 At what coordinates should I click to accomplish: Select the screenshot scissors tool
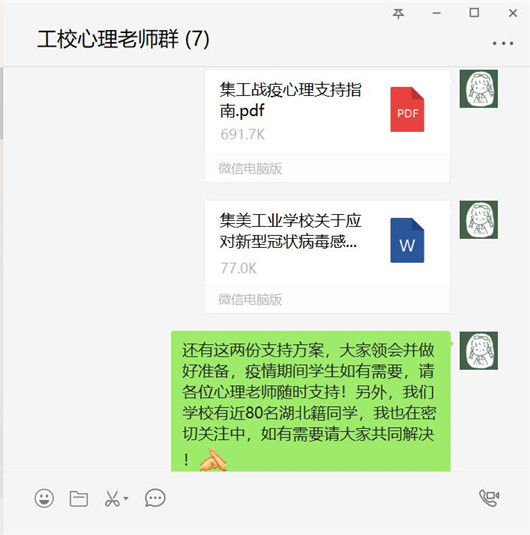(112, 498)
